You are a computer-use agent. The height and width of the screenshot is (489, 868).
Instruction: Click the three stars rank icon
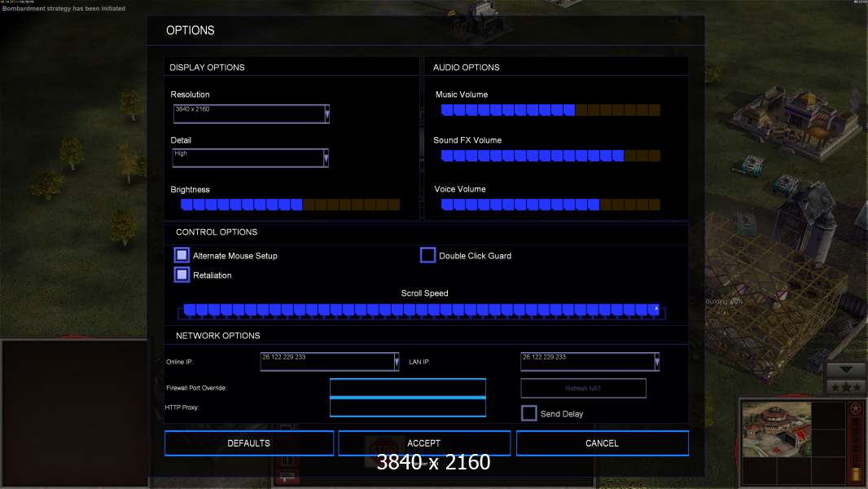click(x=846, y=386)
